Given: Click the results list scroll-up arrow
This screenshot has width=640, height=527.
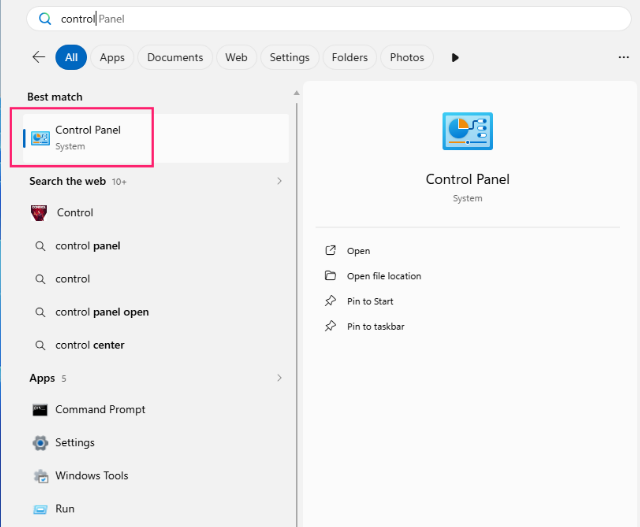Looking at the screenshot, I should 297,93.
